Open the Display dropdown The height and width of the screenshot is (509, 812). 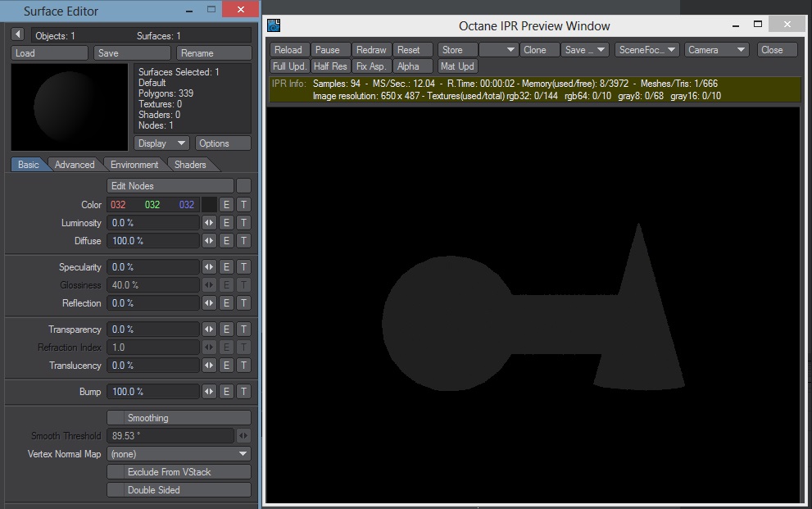[161, 143]
